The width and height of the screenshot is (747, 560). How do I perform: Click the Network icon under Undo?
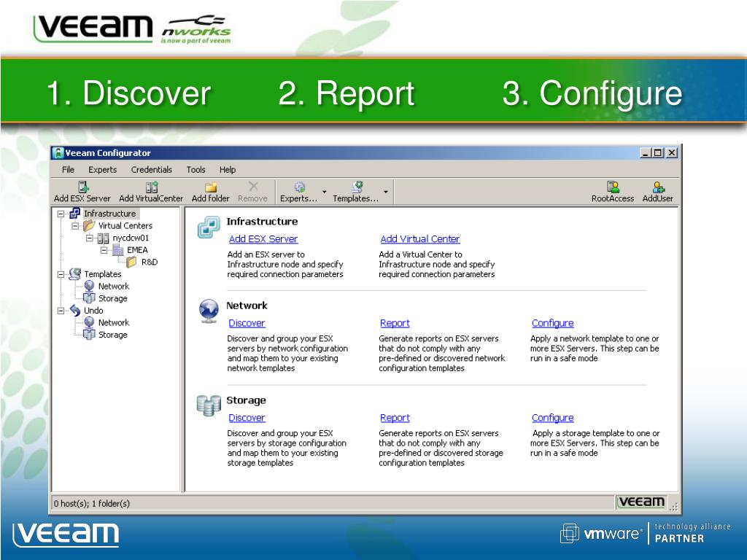(89, 322)
